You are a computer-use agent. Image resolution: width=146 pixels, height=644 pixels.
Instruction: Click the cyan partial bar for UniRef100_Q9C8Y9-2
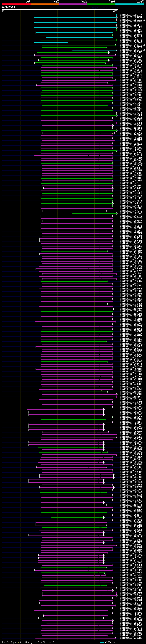click(95, 50)
